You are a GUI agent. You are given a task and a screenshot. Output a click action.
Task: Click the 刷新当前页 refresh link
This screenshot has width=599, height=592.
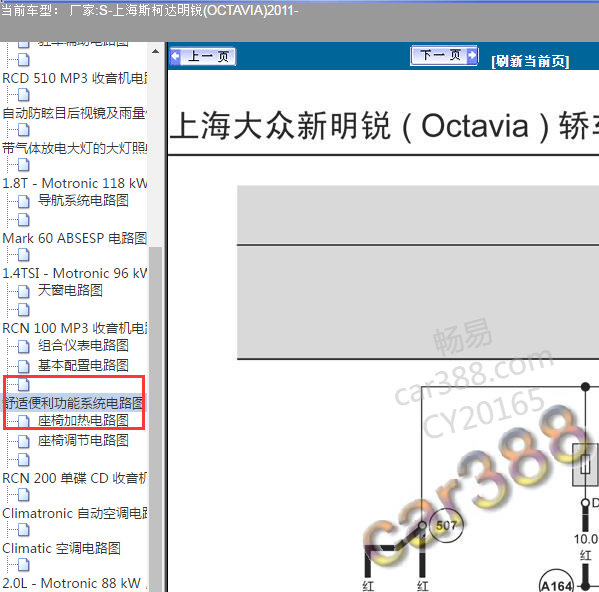[530, 61]
